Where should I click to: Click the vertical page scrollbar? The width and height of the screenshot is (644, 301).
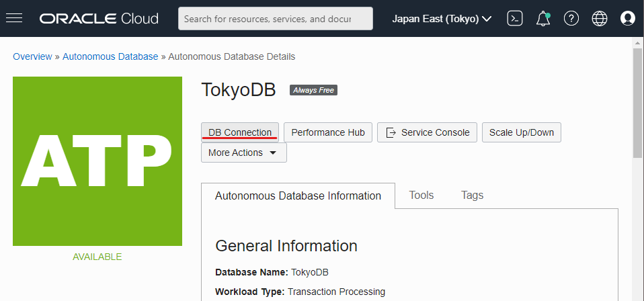point(638,101)
